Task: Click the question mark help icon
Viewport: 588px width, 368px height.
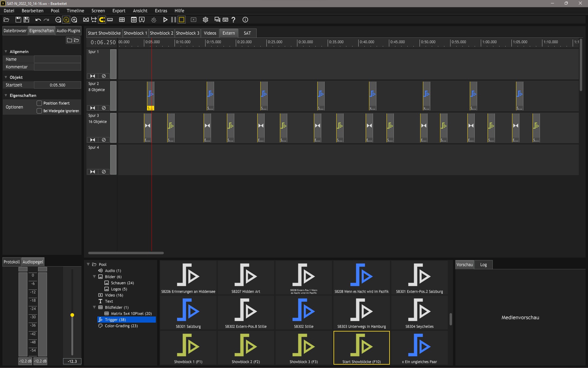Action: [x=233, y=20]
